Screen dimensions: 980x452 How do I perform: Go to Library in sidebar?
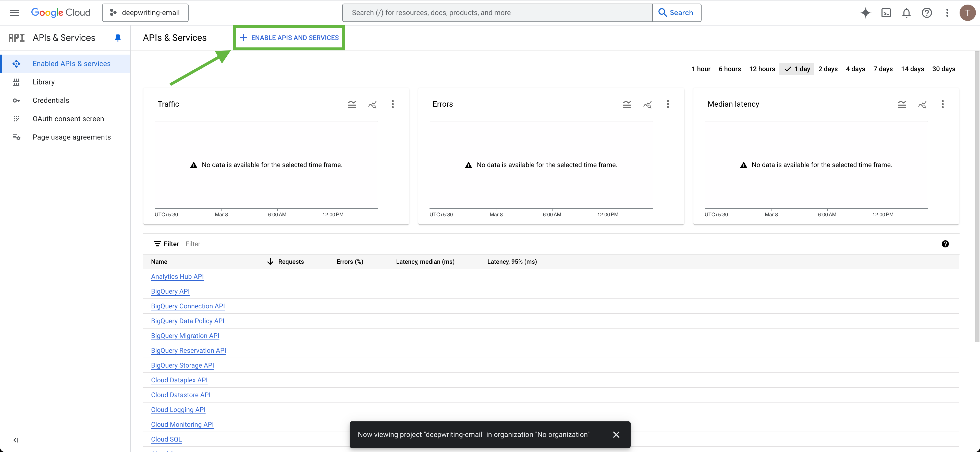pos(65,82)
